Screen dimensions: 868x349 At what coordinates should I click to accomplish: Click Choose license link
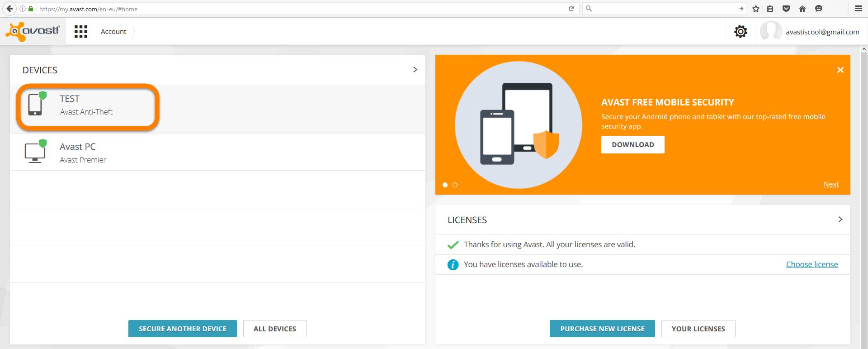click(x=812, y=264)
